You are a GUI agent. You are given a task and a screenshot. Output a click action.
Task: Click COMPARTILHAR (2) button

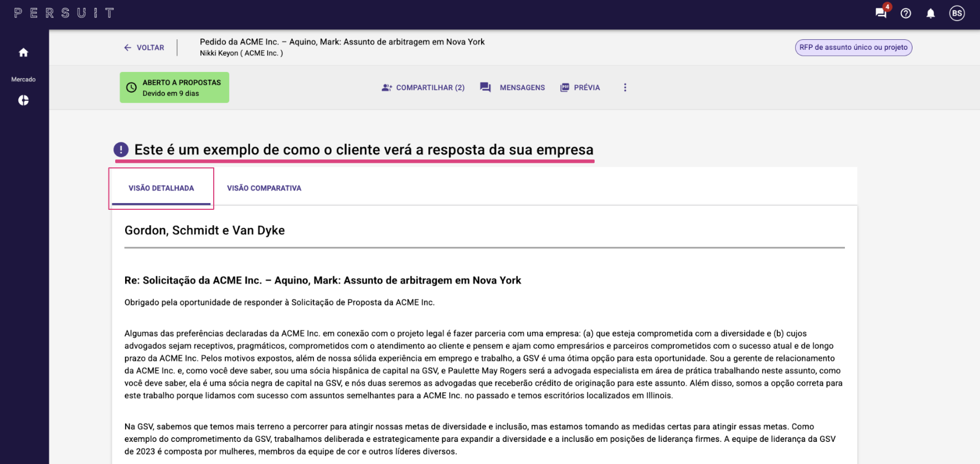click(x=423, y=87)
